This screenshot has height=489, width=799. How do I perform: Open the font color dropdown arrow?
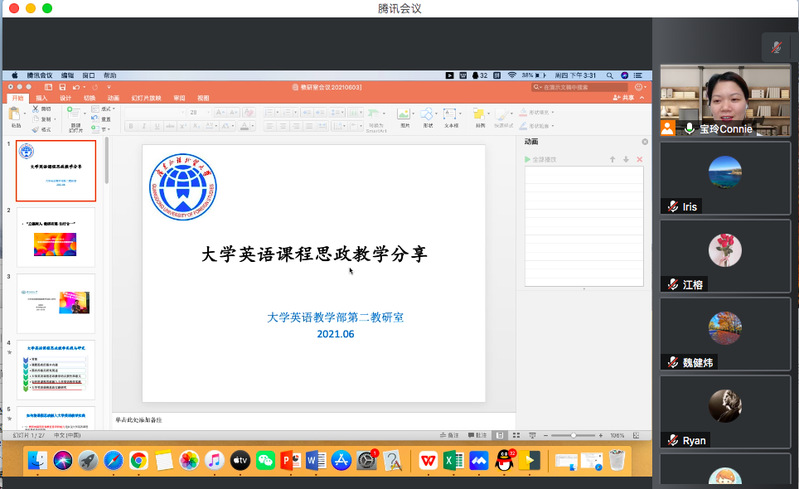pyautogui.click(x=252, y=126)
